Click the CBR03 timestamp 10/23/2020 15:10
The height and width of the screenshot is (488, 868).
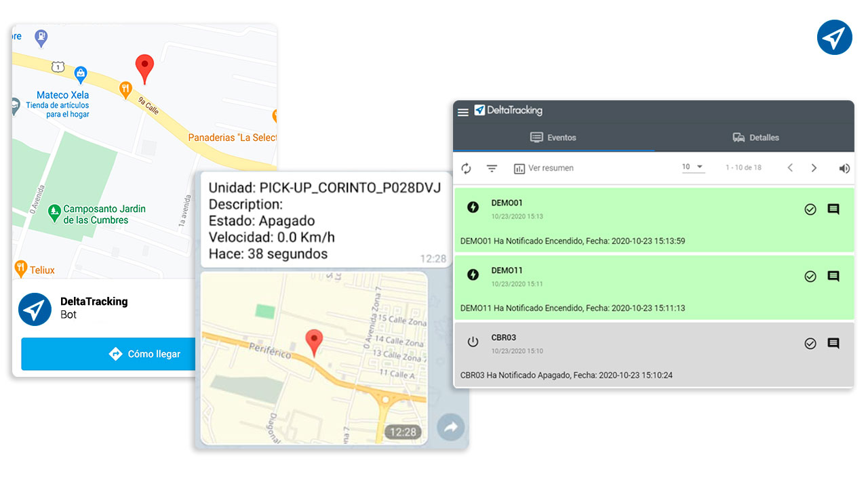pyautogui.click(x=517, y=351)
